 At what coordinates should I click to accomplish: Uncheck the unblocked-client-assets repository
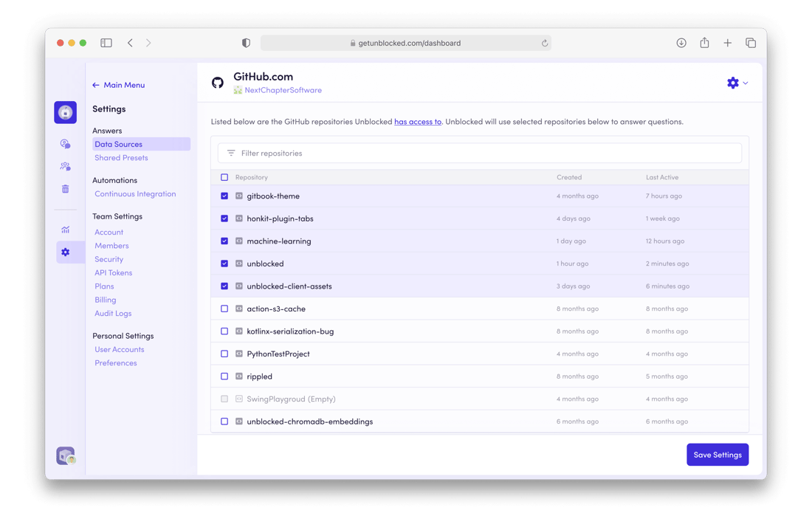(x=224, y=286)
